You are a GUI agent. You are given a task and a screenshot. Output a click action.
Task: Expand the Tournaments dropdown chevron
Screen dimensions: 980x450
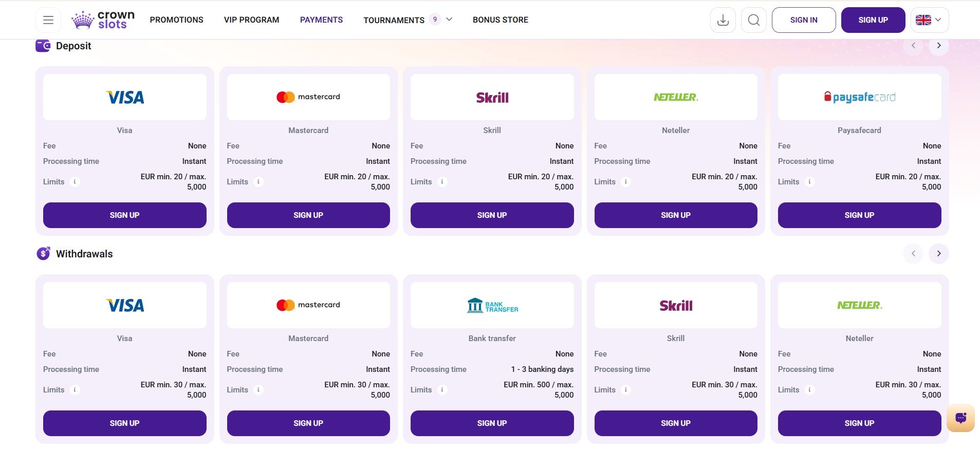(x=449, y=20)
